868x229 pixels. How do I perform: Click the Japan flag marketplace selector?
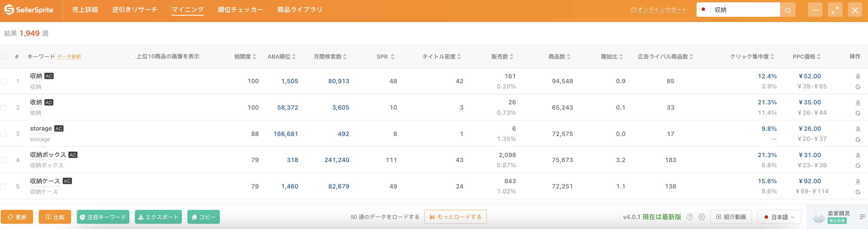(703, 10)
